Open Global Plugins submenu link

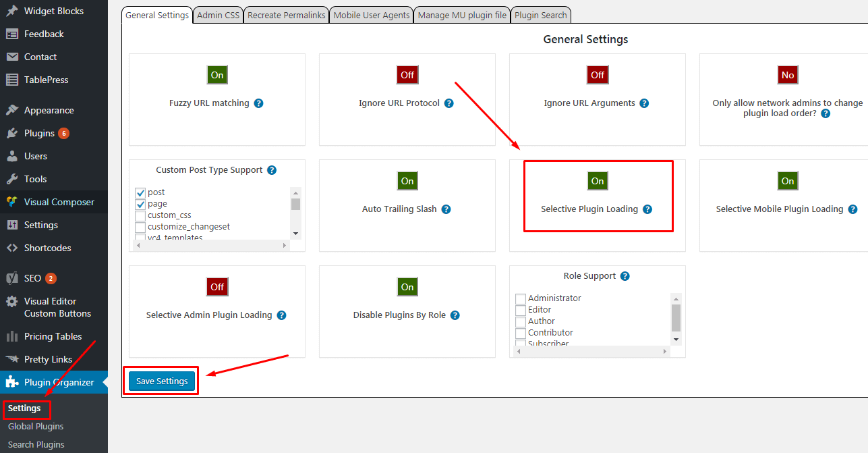(x=36, y=427)
